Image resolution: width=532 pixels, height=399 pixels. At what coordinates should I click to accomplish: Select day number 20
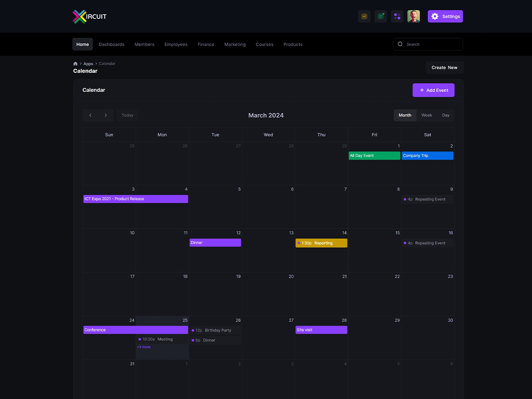(x=291, y=276)
